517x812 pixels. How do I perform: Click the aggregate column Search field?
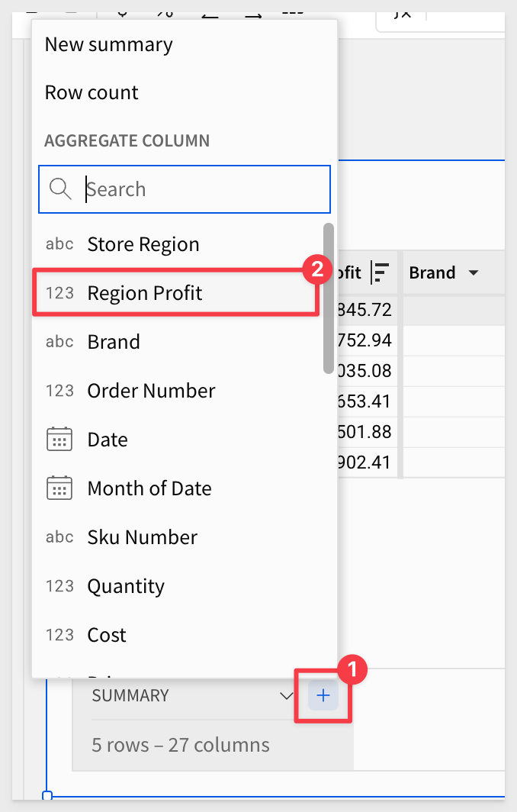coord(185,189)
